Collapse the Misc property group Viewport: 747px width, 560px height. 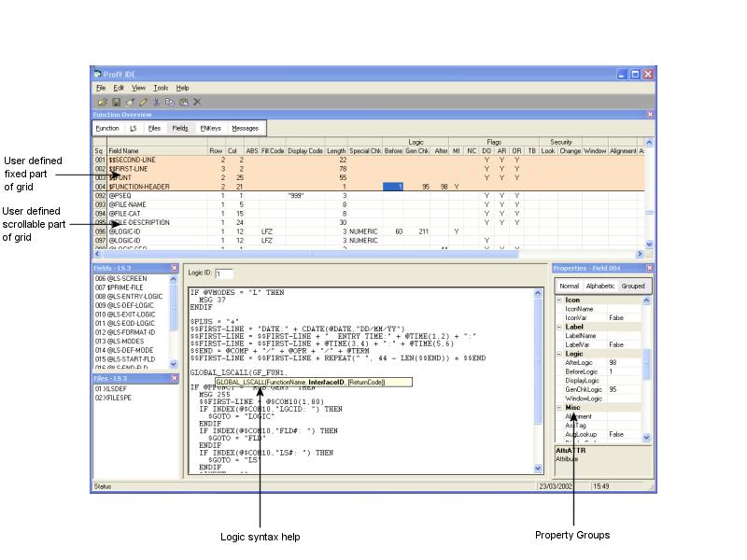(x=559, y=408)
